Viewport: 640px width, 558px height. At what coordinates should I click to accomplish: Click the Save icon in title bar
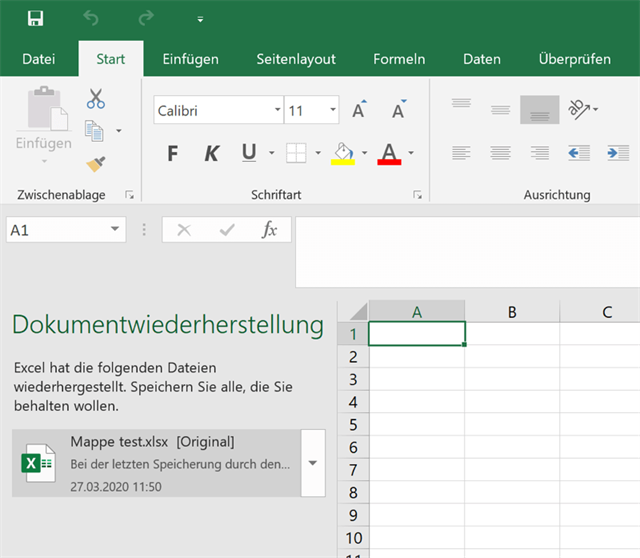click(x=35, y=18)
